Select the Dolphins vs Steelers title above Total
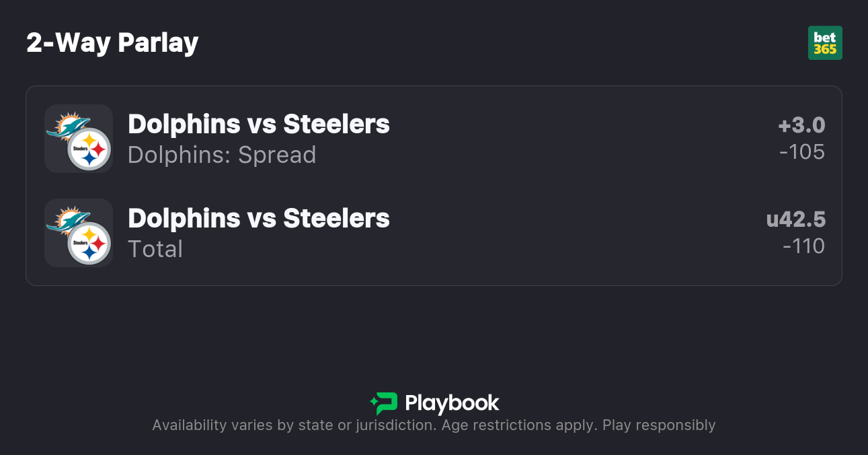Screen dimensions: 868x455 point(259,218)
